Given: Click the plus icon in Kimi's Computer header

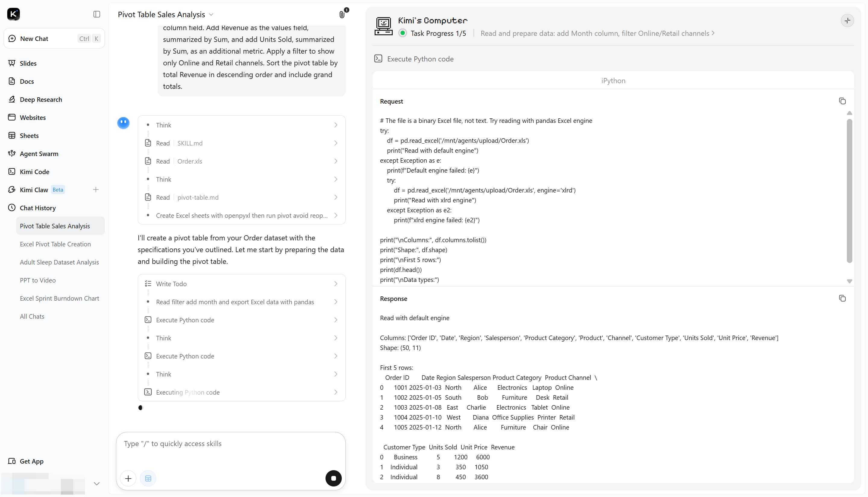Looking at the screenshot, I should [x=847, y=21].
